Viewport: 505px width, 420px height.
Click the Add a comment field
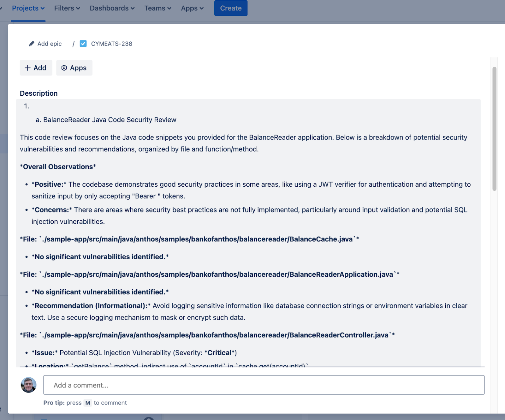point(264,385)
